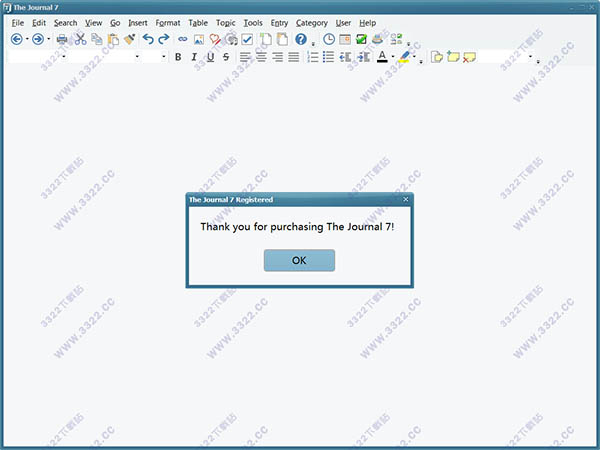The image size is (600, 450).
Task: Click the Forward navigation arrow
Action: [38, 39]
